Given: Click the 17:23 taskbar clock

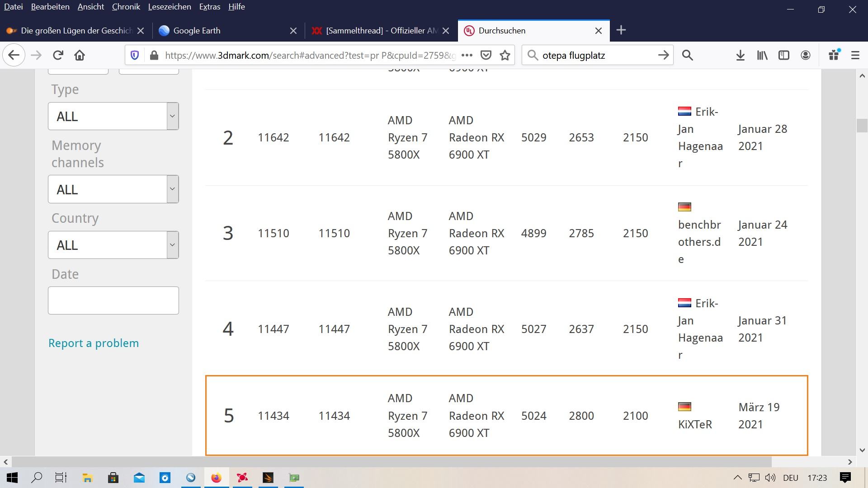Looking at the screenshot, I should [x=817, y=478].
